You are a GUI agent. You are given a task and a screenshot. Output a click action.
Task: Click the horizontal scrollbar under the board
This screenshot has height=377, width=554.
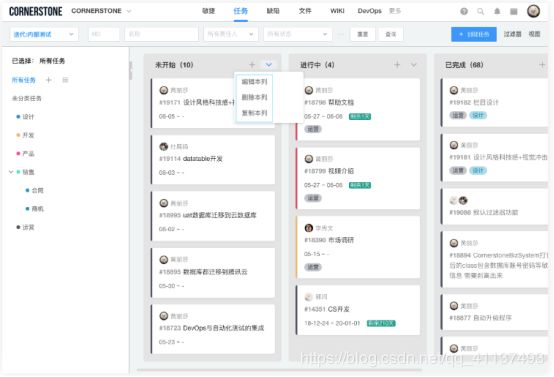click(x=279, y=370)
